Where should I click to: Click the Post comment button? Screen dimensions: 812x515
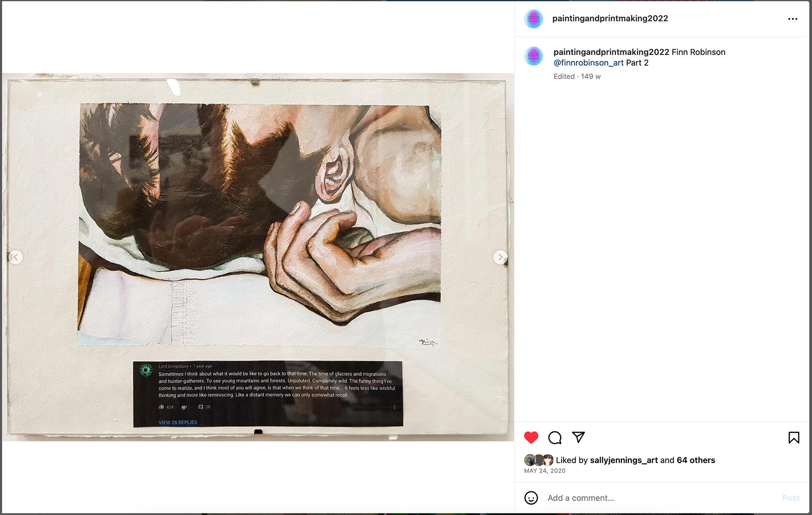[x=790, y=498]
